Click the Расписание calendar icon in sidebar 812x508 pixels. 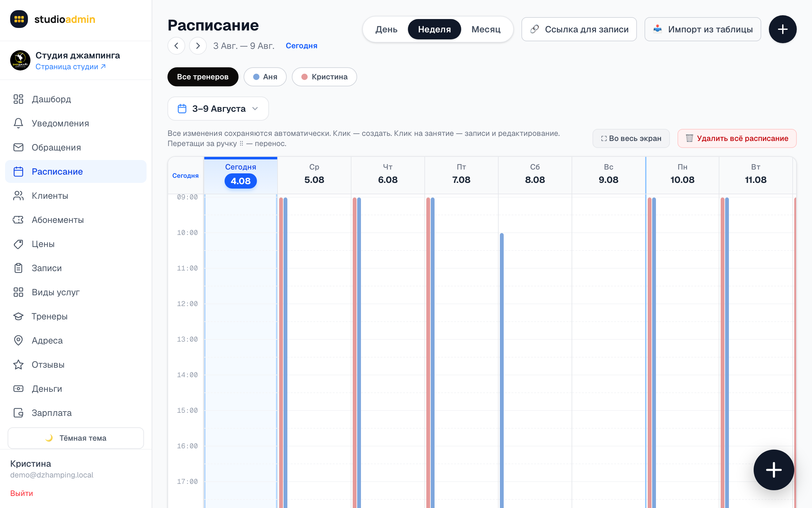pos(18,172)
